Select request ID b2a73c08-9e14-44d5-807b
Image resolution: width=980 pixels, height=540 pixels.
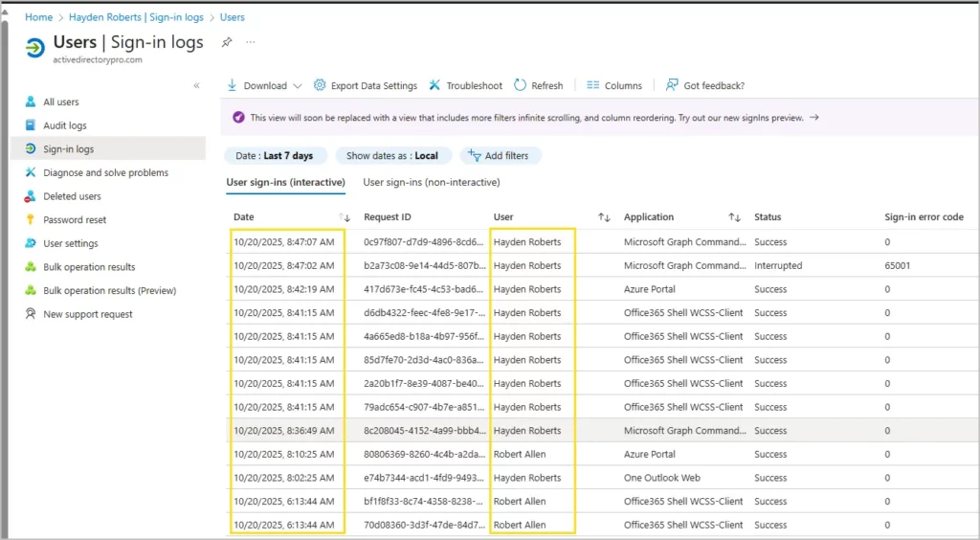pos(424,265)
